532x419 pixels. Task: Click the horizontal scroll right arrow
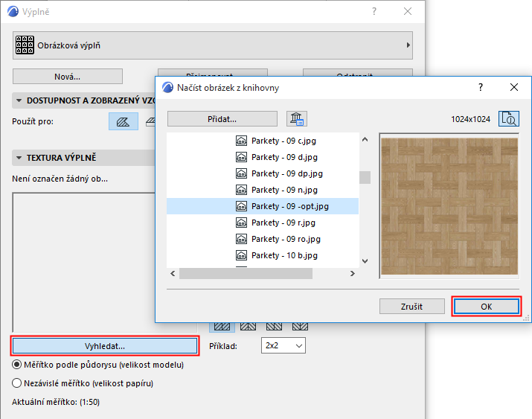353,273
